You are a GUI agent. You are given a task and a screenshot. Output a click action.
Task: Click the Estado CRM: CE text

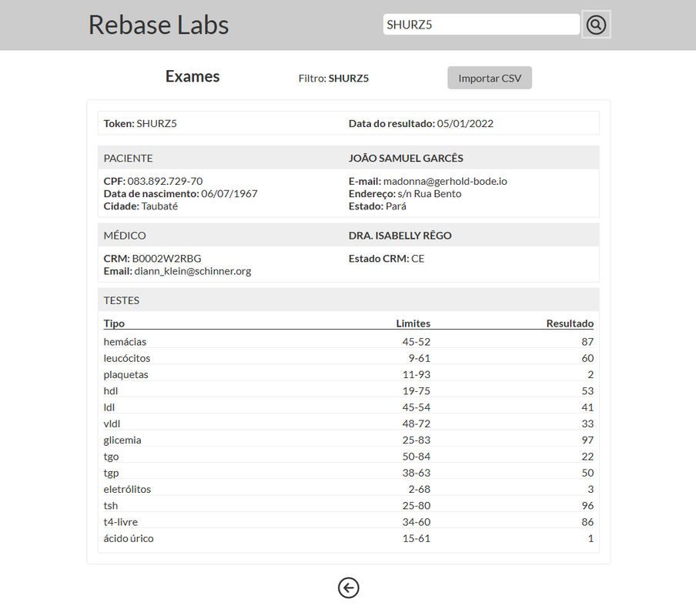click(x=386, y=258)
